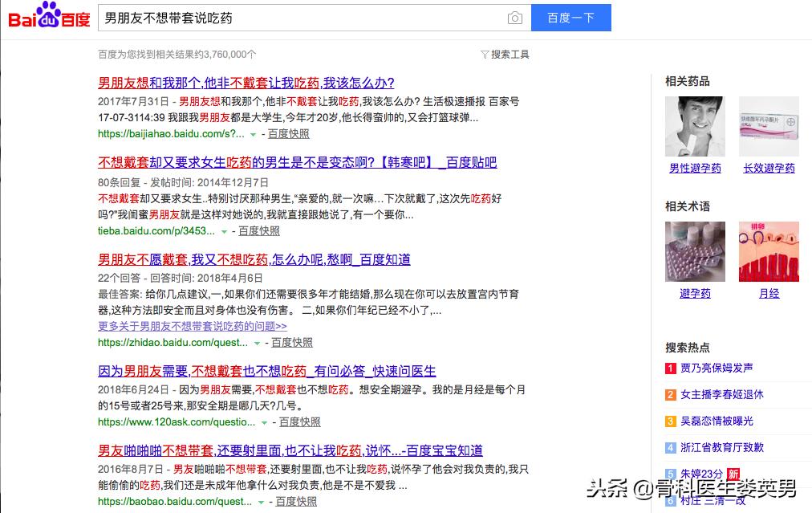Click 更多关于男朋友不想带套说吃药的问题 link

point(193,326)
